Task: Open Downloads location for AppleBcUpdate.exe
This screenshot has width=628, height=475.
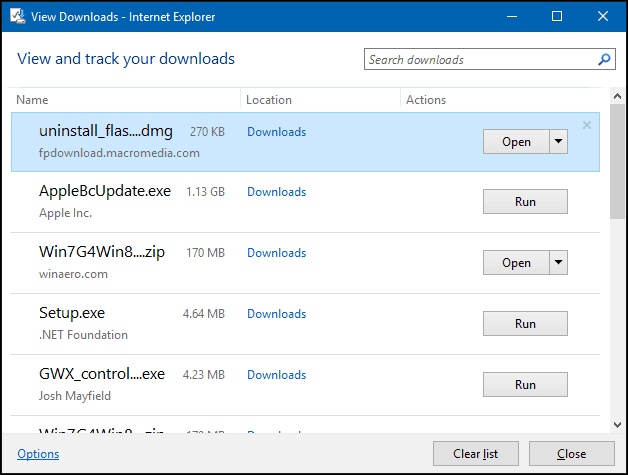Action: click(277, 192)
